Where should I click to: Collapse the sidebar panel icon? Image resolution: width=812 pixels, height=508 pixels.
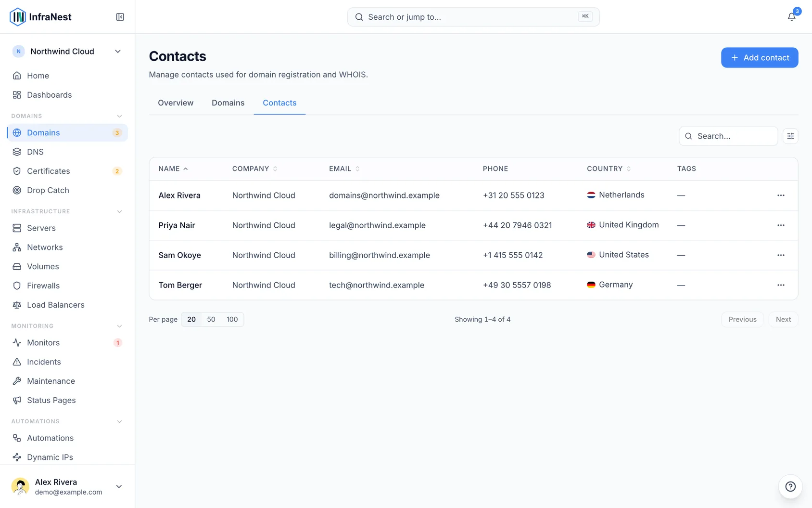[x=120, y=17]
